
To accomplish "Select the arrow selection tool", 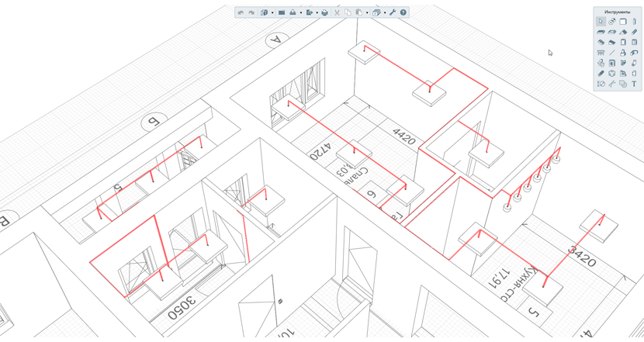I will (601, 22).
